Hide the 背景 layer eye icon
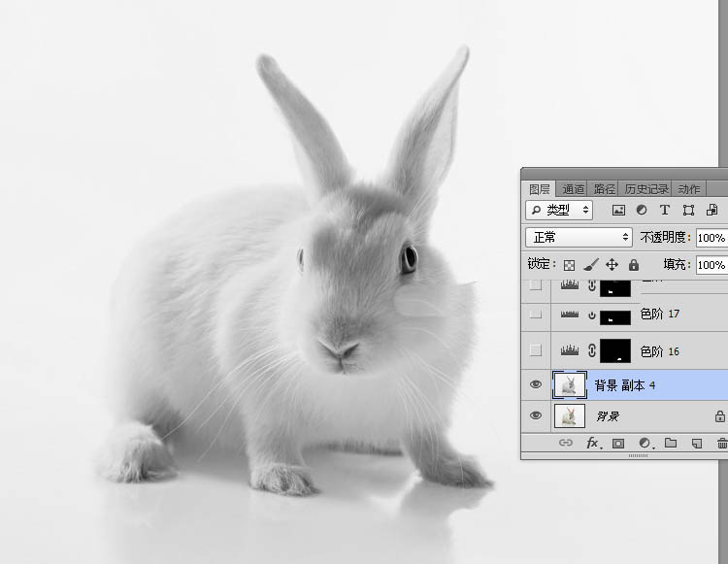 pyautogui.click(x=536, y=415)
